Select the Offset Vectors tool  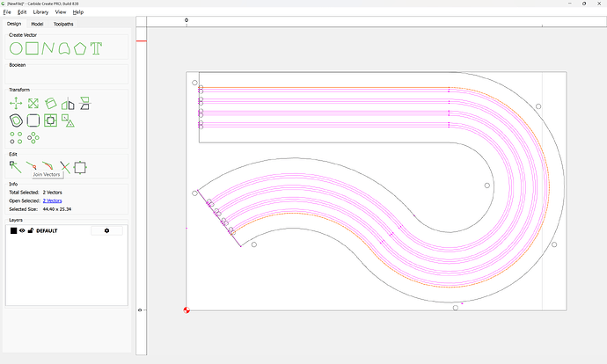(x=16, y=120)
